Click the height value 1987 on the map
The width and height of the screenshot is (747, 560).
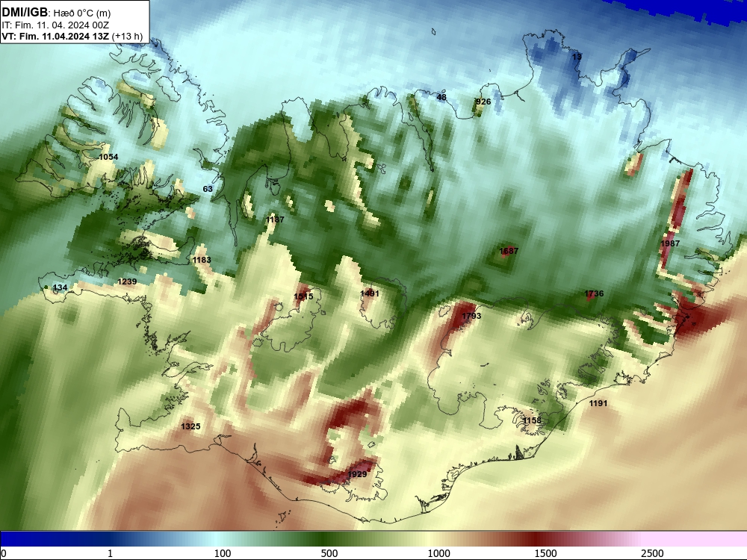[670, 243]
